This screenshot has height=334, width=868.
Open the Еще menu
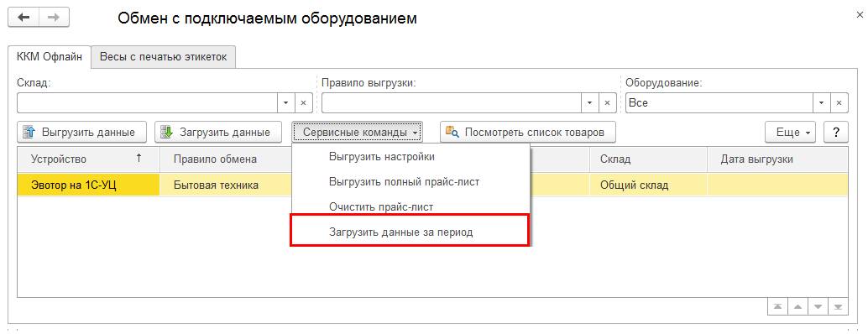coord(791,132)
